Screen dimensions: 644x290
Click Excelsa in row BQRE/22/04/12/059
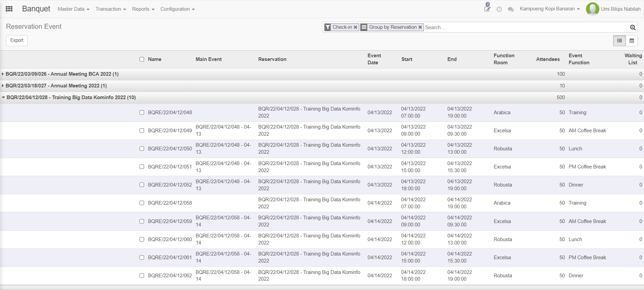(x=502, y=221)
